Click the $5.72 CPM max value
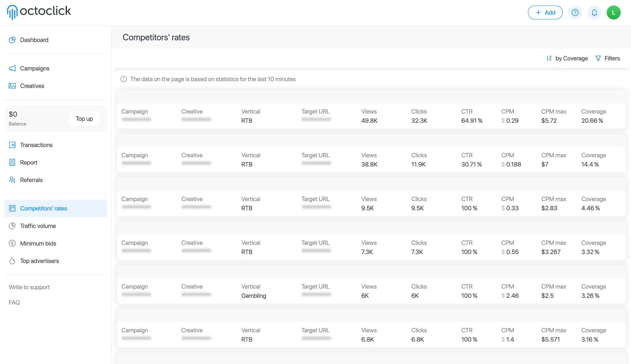 point(549,121)
